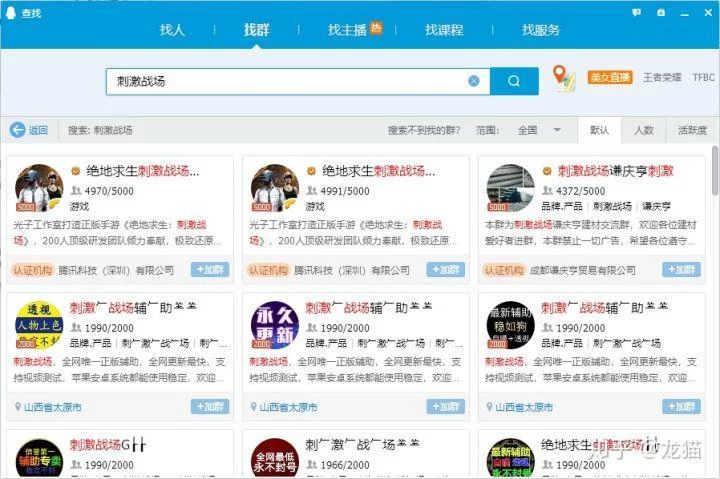This screenshot has height=479, width=720.
Task: Click the magnifier search button
Action: click(513, 81)
